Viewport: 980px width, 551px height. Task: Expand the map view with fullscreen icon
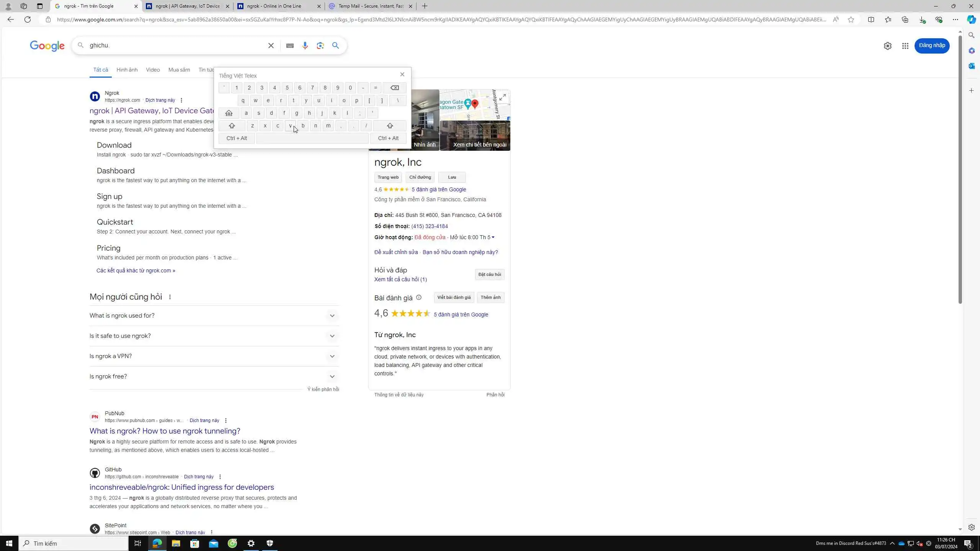click(x=502, y=97)
